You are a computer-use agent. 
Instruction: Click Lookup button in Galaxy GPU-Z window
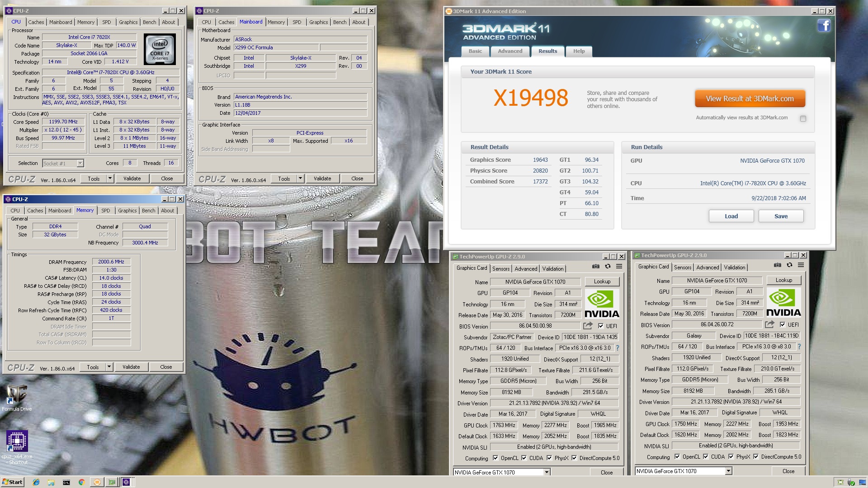coord(783,280)
